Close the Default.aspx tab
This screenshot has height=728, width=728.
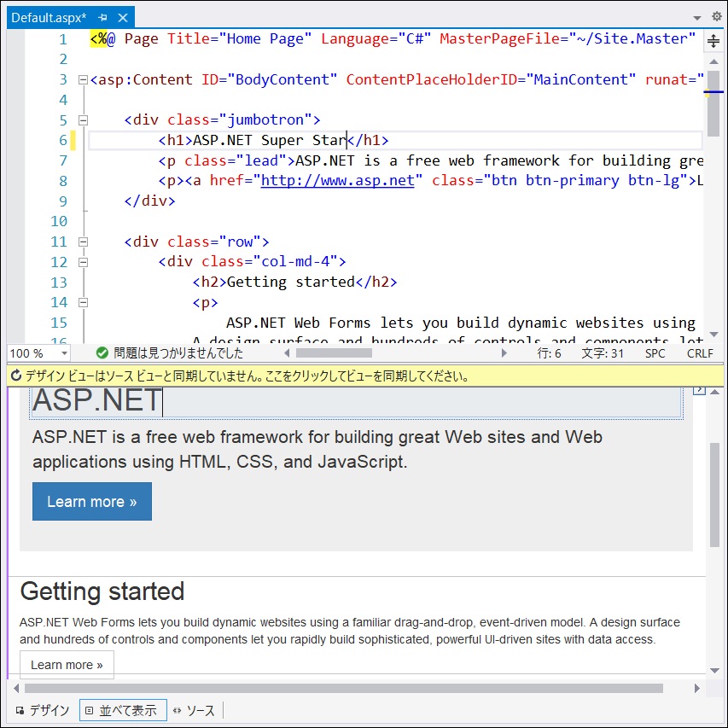point(123,18)
